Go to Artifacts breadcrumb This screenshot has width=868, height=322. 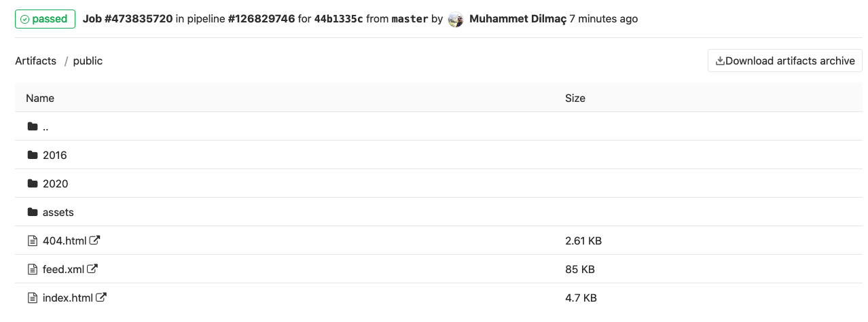pyautogui.click(x=36, y=60)
